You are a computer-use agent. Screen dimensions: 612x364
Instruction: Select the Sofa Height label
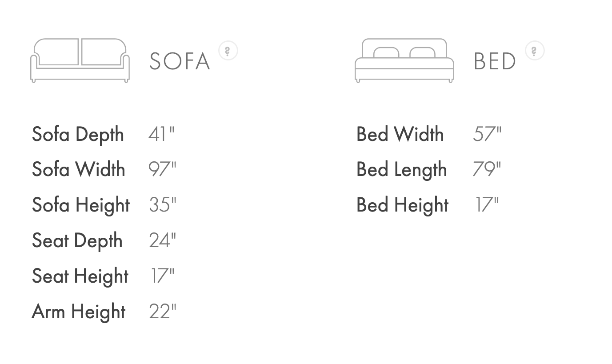81,205
